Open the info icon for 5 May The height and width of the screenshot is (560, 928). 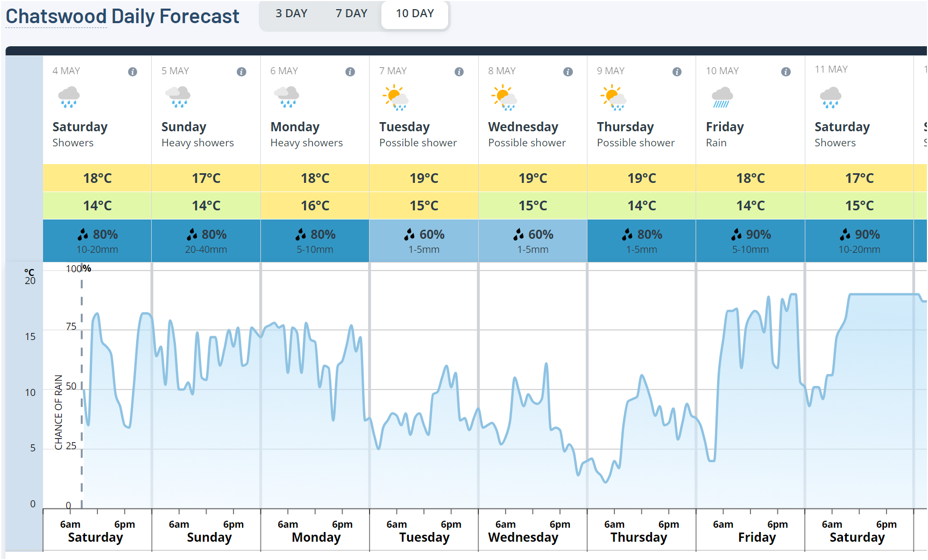point(242,72)
